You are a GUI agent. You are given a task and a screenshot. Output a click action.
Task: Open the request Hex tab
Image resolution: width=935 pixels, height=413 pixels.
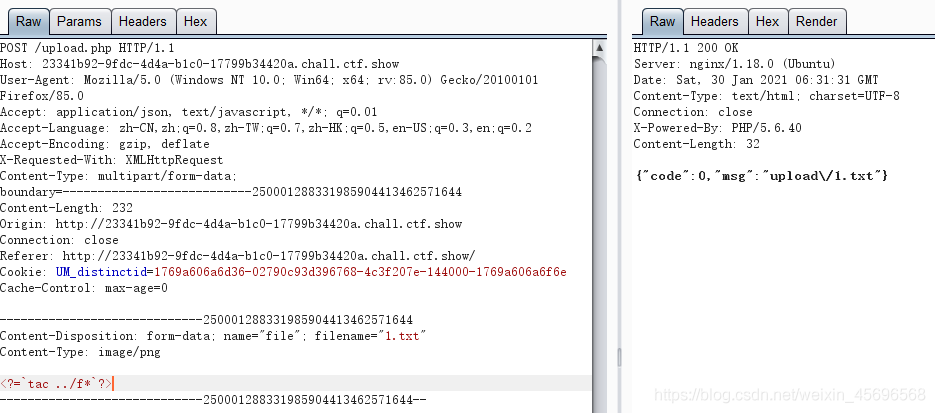[x=196, y=21]
